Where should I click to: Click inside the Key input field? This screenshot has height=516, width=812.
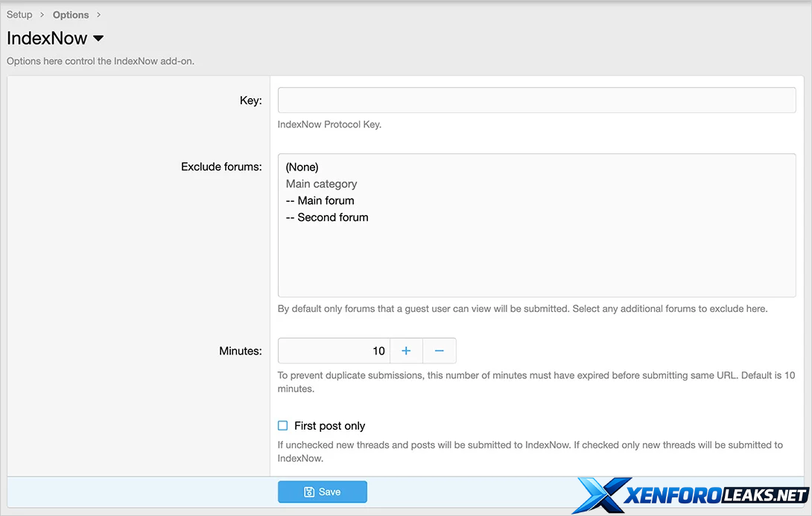536,100
